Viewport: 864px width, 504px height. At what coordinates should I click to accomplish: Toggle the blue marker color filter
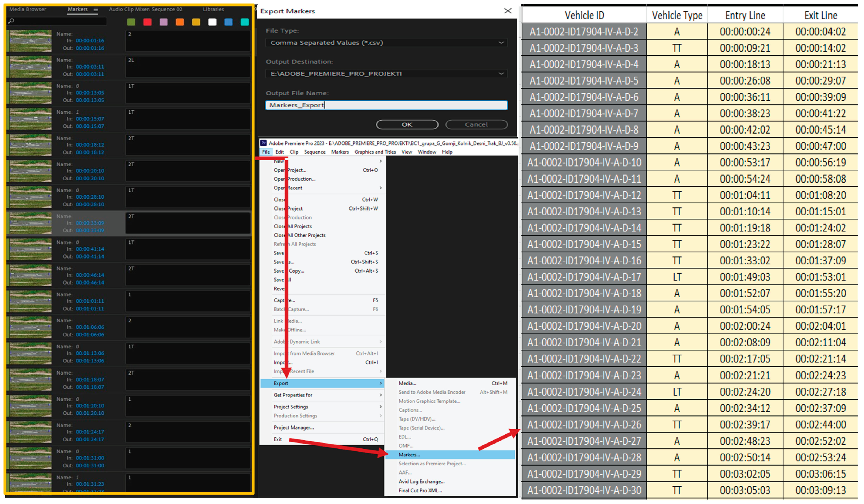(x=228, y=22)
